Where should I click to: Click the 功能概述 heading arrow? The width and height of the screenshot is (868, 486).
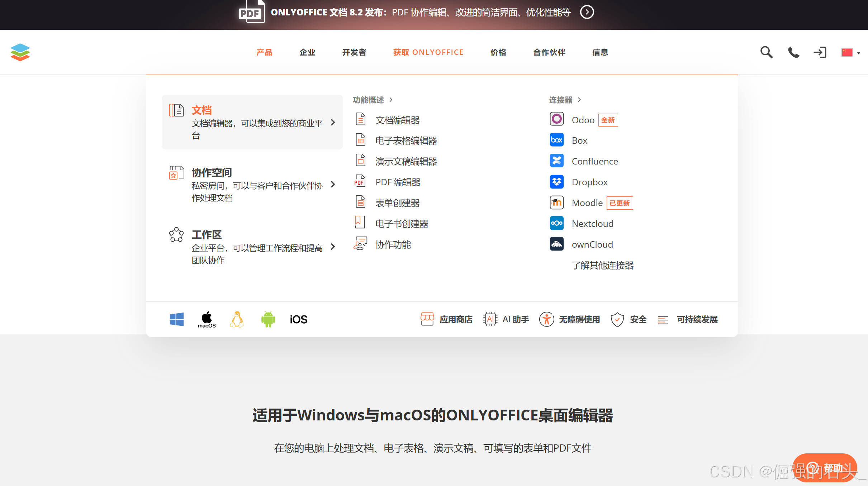391,100
